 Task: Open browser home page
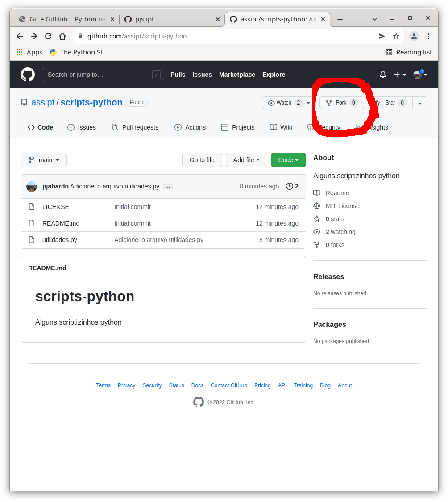[62, 36]
